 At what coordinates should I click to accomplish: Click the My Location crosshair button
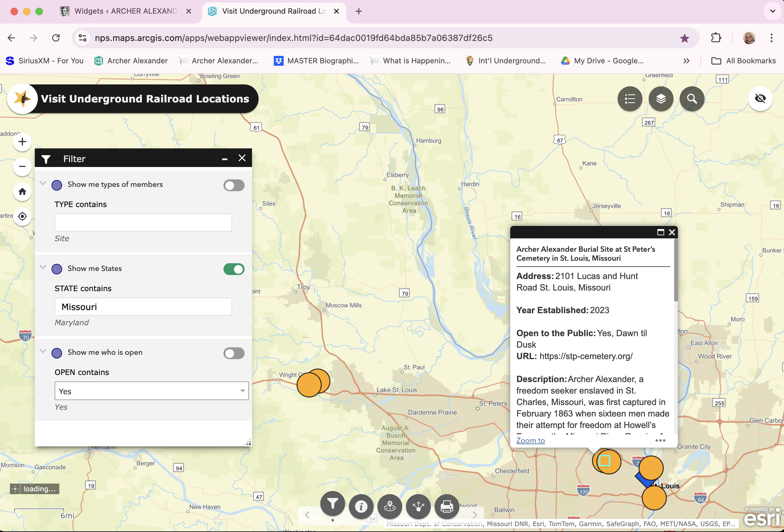pyautogui.click(x=22, y=216)
